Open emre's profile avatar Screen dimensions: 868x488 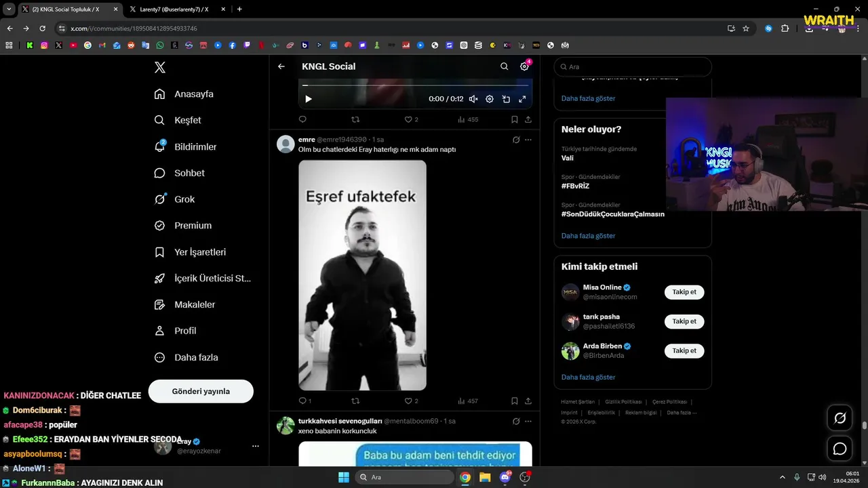click(x=285, y=144)
